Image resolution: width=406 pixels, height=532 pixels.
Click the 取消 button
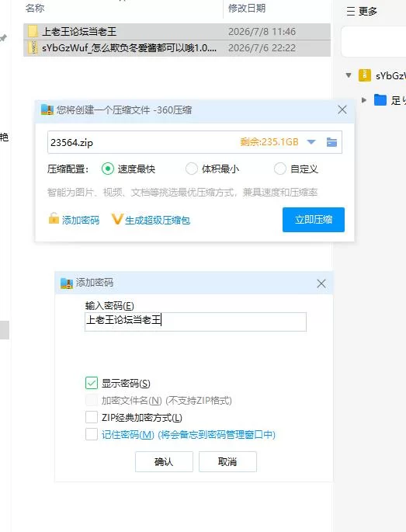click(227, 461)
